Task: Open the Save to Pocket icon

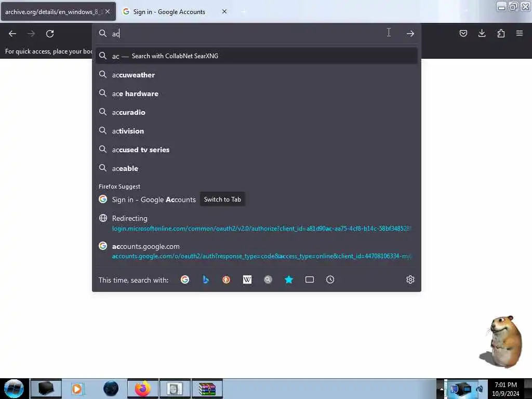Action: pos(463,33)
